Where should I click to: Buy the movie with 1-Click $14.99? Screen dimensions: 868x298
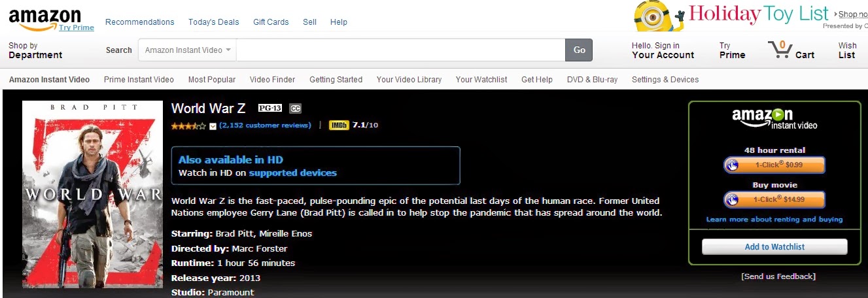[774, 199]
